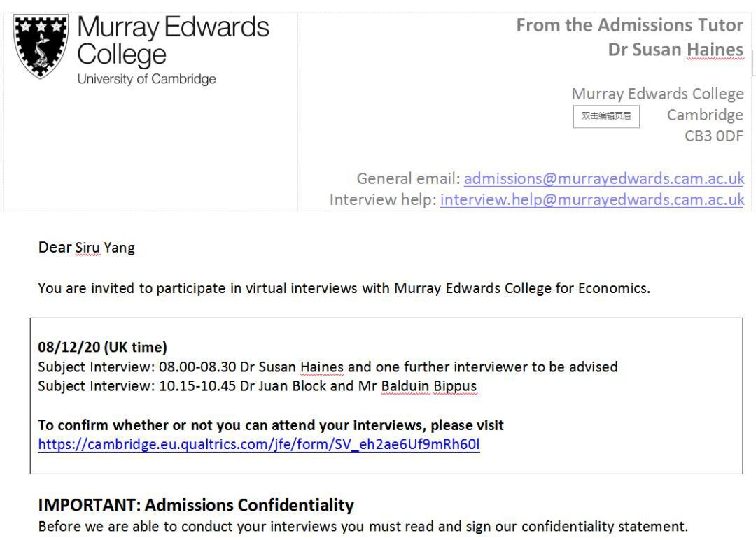Image resolution: width=756 pixels, height=540 pixels.
Task: Click the From the Admissions Tutor heading
Action: coord(630,25)
